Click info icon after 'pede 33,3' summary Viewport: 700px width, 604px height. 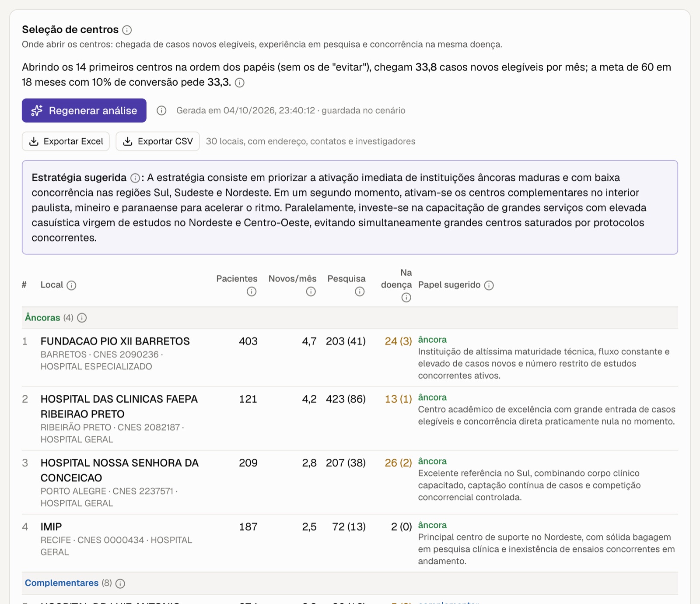[x=240, y=83]
